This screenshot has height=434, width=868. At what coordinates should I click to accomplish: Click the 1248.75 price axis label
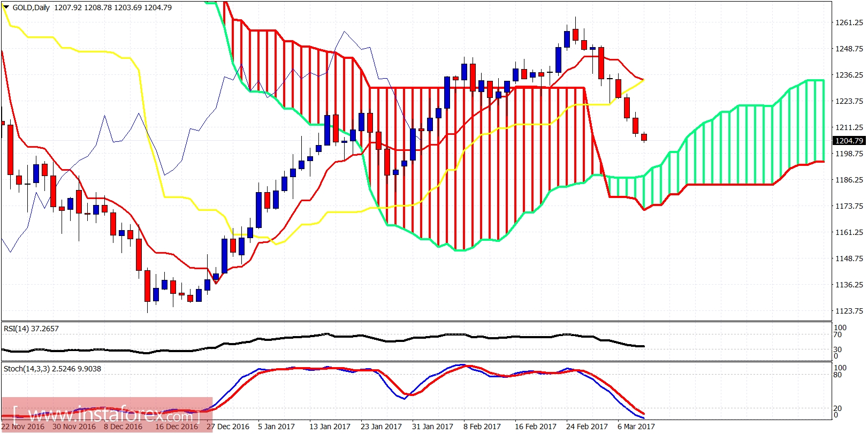coord(849,49)
